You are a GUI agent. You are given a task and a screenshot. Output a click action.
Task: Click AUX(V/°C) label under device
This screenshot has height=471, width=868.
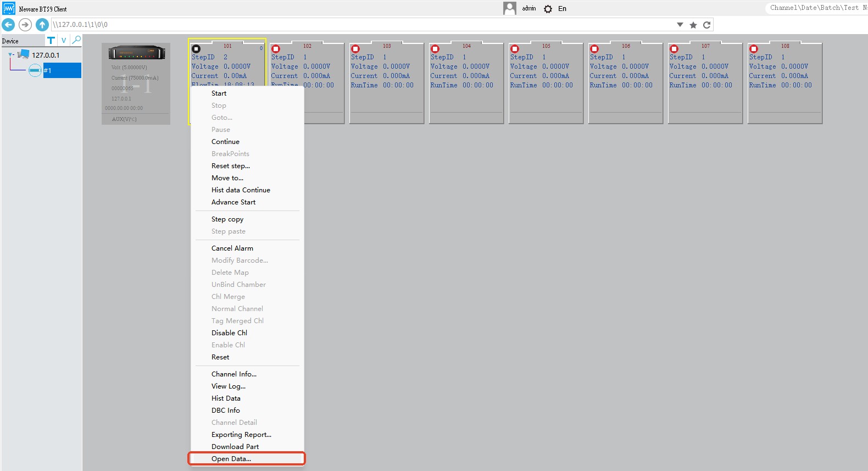[x=124, y=119]
